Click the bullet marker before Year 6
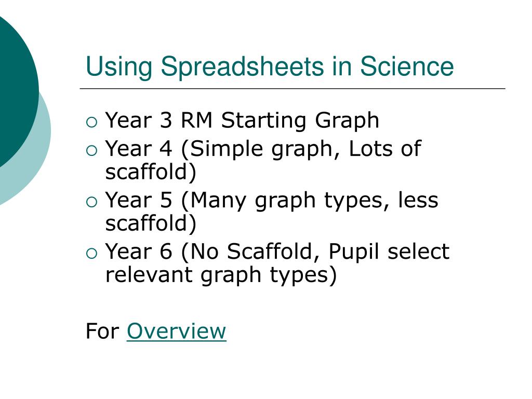 point(91,254)
